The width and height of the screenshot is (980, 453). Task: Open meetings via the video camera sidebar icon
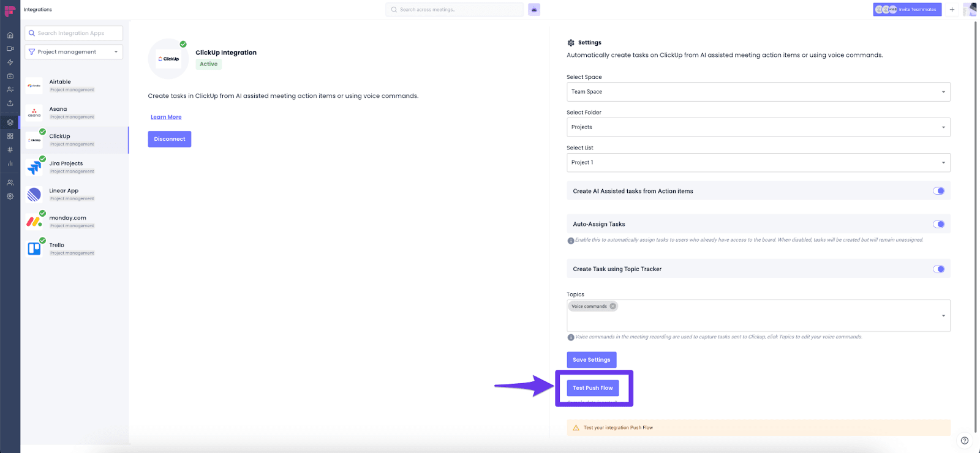pos(10,48)
